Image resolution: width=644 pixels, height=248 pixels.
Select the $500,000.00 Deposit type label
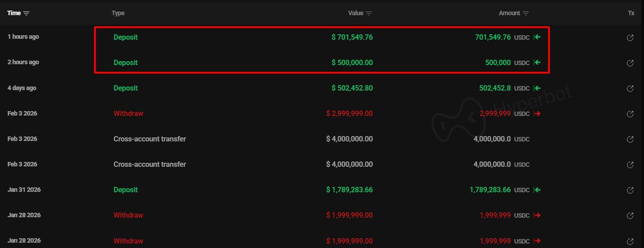[x=126, y=63]
